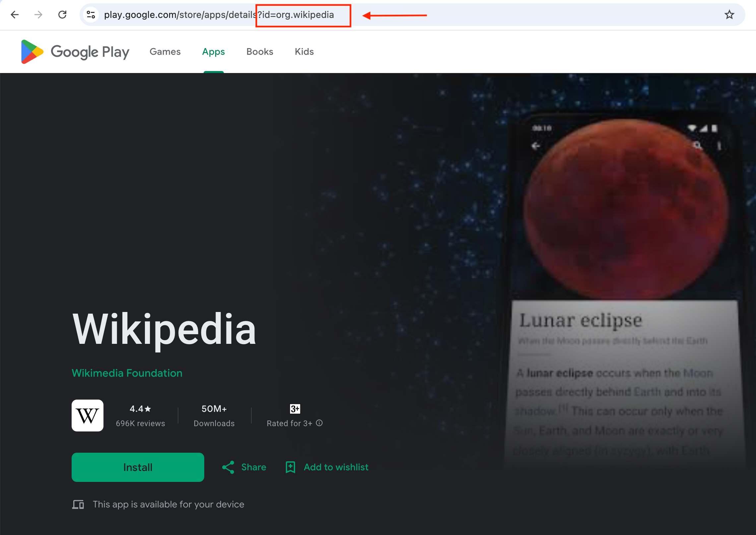
Task: Click the info icon beside Rated for 3+
Action: tap(319, 423)
